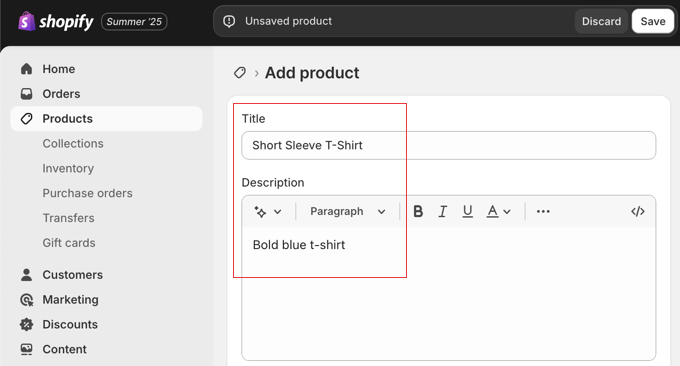Click the Marketing target icon
Viewport: 680px width, 366px height.
[26, 300]
